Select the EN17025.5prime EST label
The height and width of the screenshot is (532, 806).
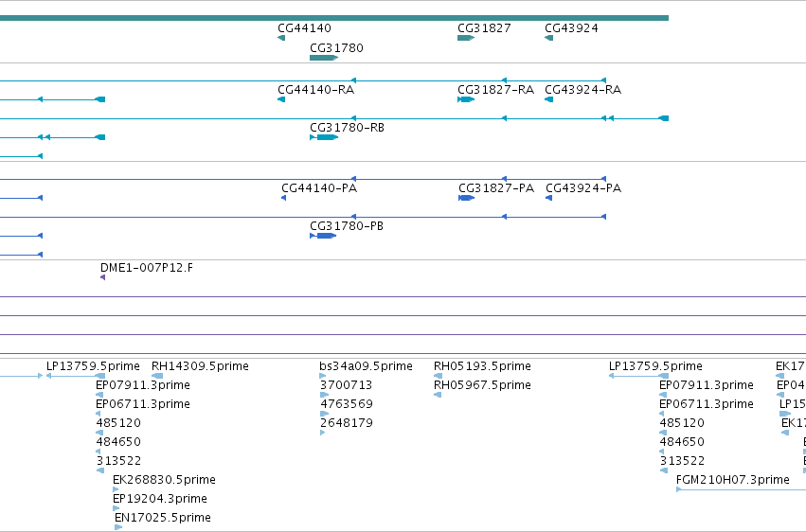[163, 518]
